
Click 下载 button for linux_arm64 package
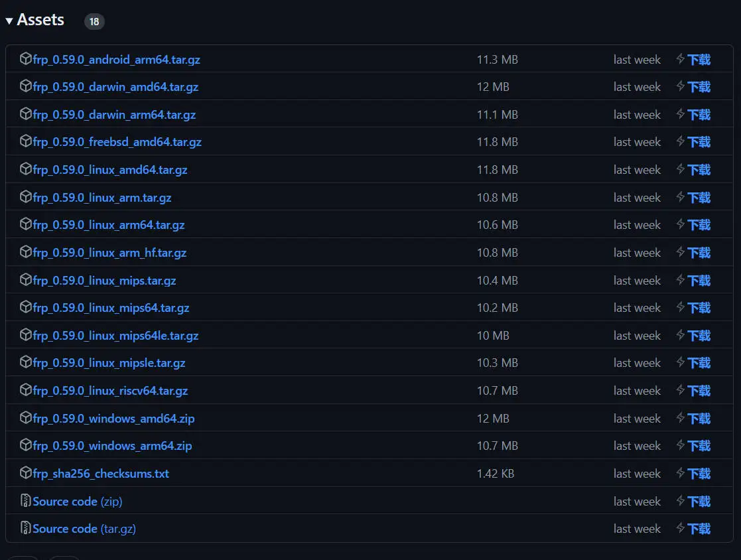pos(699,225)
